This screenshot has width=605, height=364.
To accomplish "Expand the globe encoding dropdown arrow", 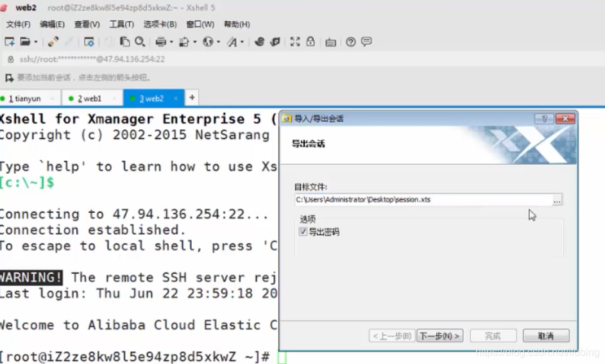I will (218, 42).
